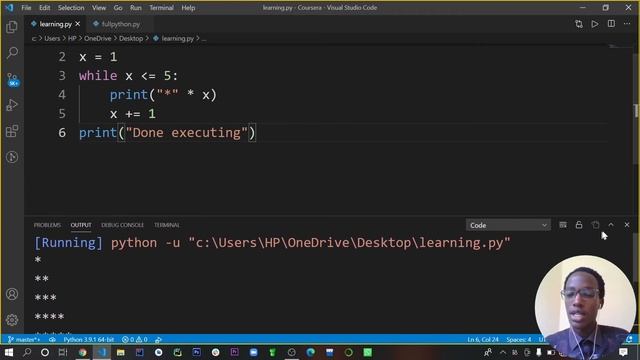Open the Extensions view
The width and height of the screenshot is (640, 360).
pos(12,131)
